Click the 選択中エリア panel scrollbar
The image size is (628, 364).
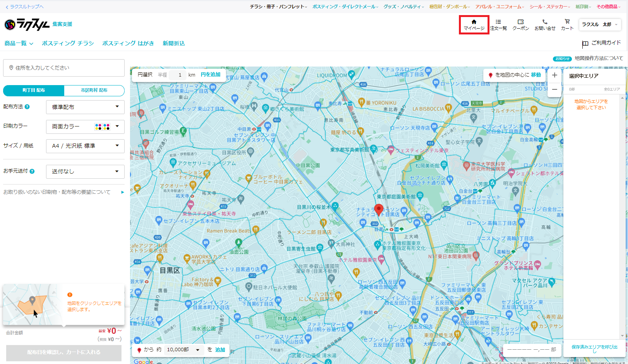click(622, 217)
